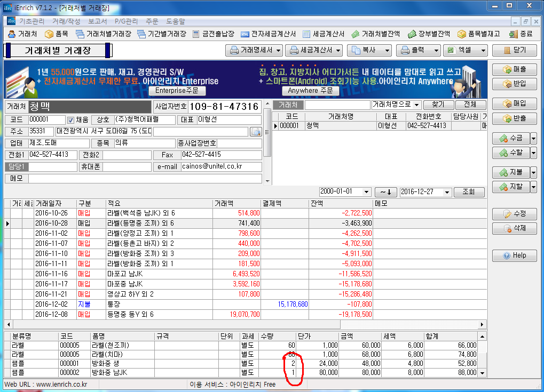Toggle the 채움 checkbox
The width and height of the screenshot is (544, 392).
tap(71, 120)
